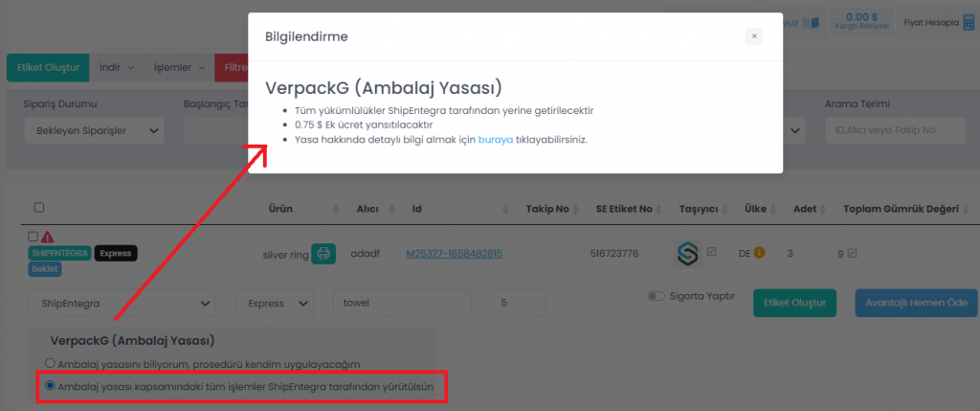Click the blue Beklet tag
Image resolution: width=980 pixels, height=411 pixels.
click(45, 269)
